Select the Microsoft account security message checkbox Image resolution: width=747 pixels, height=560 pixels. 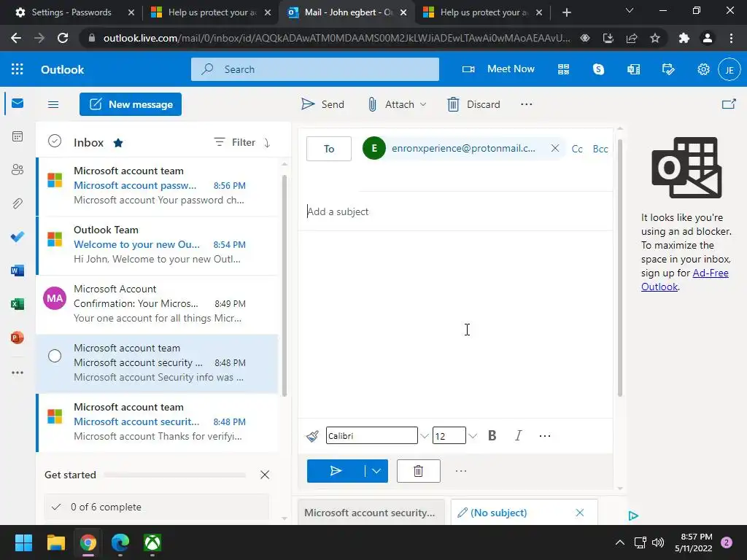point(55,356)
